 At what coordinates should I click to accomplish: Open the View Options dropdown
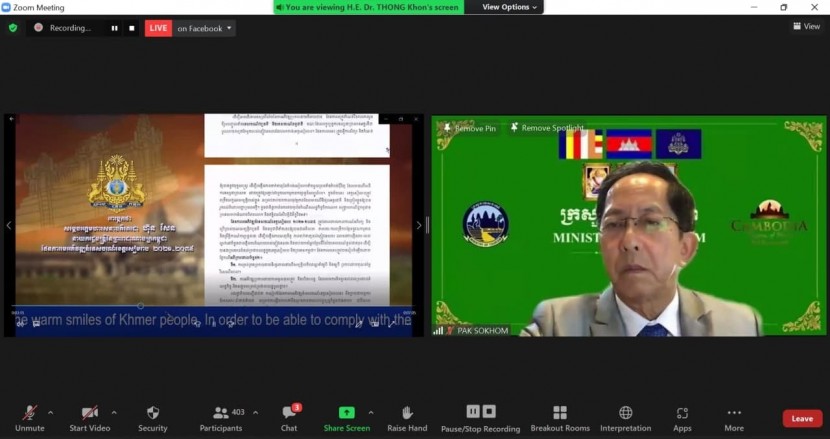[x=509, y=7]
